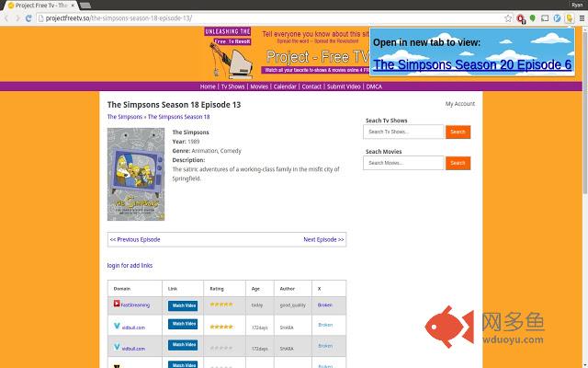The image size is (588, 368).
Task: Open the Chrome hamburger menu
Action: click(582, 18)
